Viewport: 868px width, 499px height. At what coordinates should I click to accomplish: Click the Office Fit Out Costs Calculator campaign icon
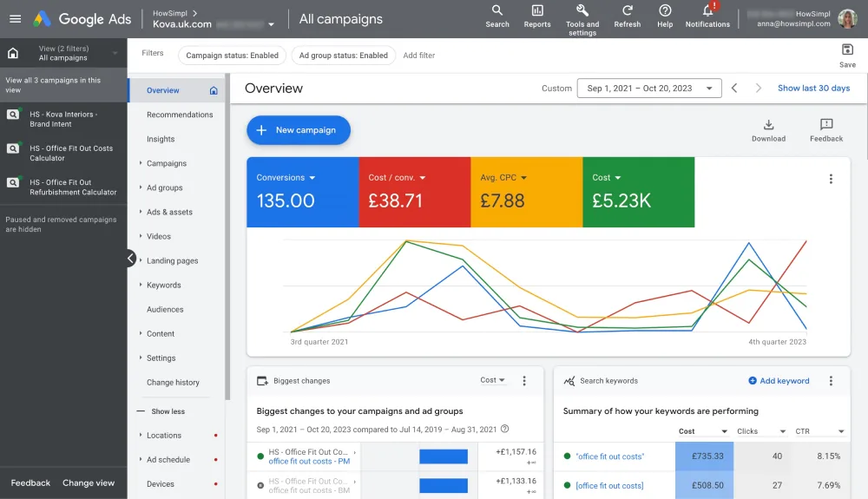click(x=13, y=148)
